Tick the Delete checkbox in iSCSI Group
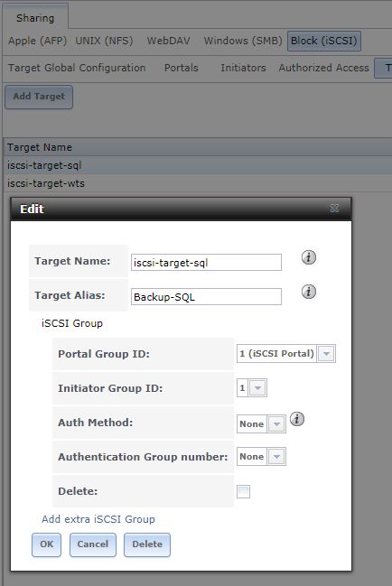 click(x=243, y=491)
